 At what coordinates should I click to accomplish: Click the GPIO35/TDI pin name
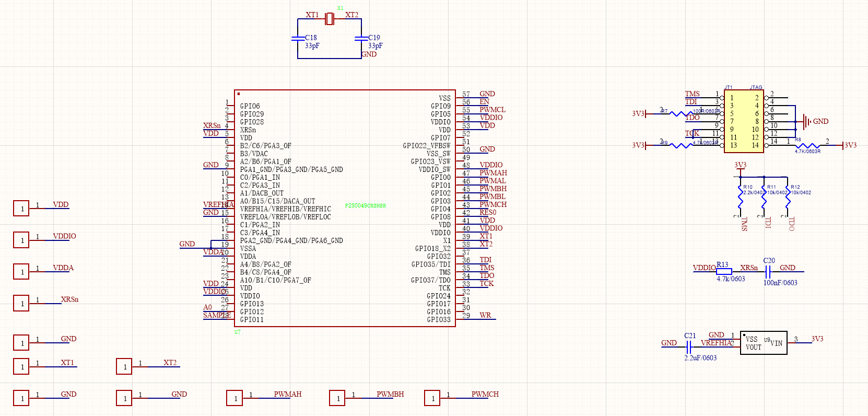(x=431, y=264)
